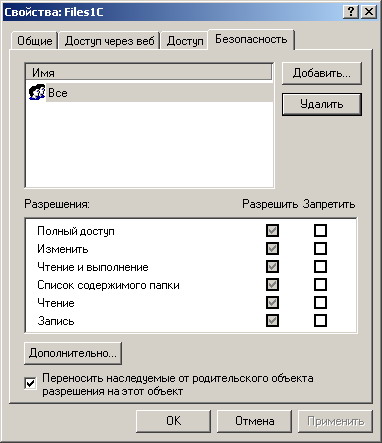Open Дополнительно... advanced settings

[x=73, y=353]
